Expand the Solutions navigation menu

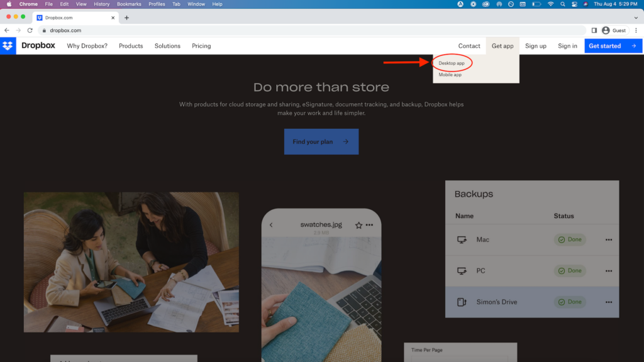[x=167, y=46]
